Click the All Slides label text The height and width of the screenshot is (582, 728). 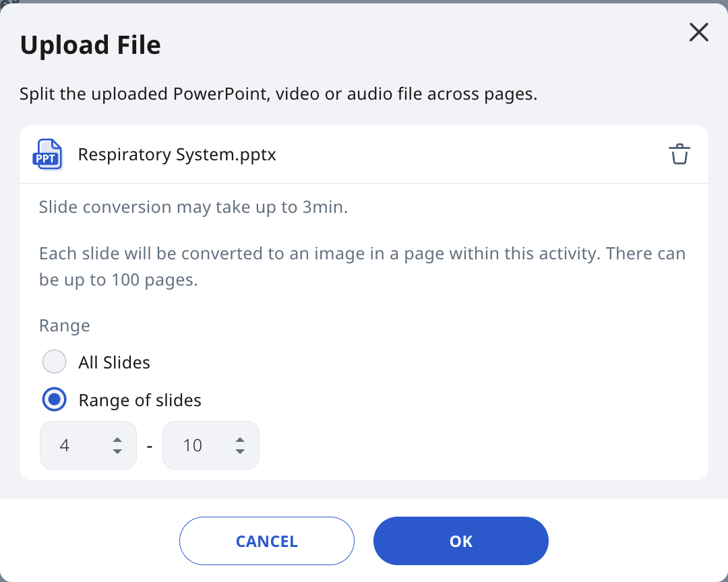tap(114, 362)
